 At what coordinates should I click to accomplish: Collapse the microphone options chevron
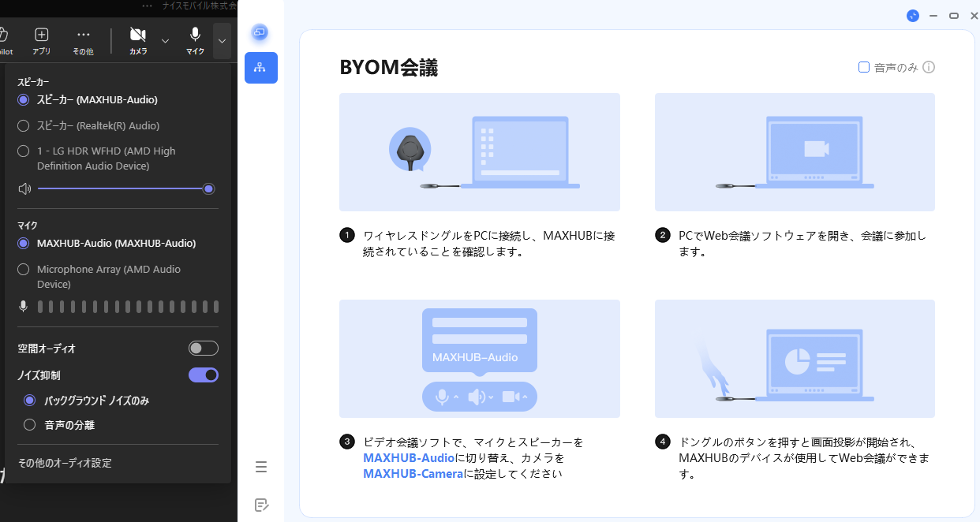point(223,41)
